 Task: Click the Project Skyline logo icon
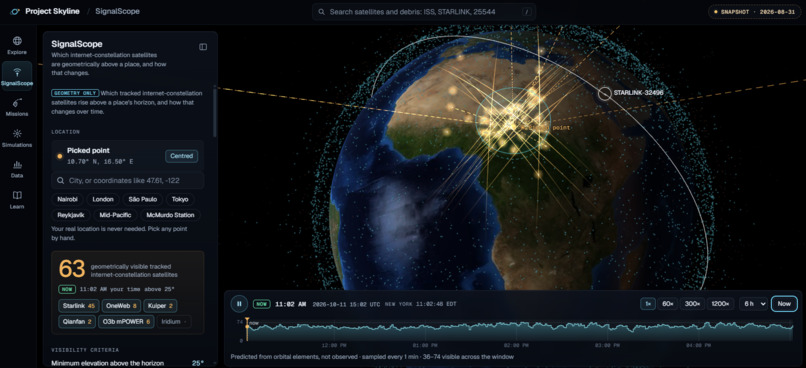[x=15, y=11]
